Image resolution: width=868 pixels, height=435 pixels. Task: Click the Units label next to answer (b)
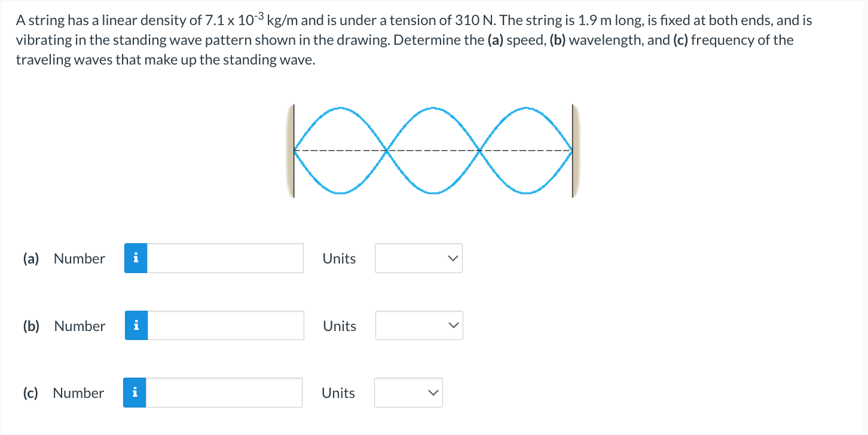point(338,325)
